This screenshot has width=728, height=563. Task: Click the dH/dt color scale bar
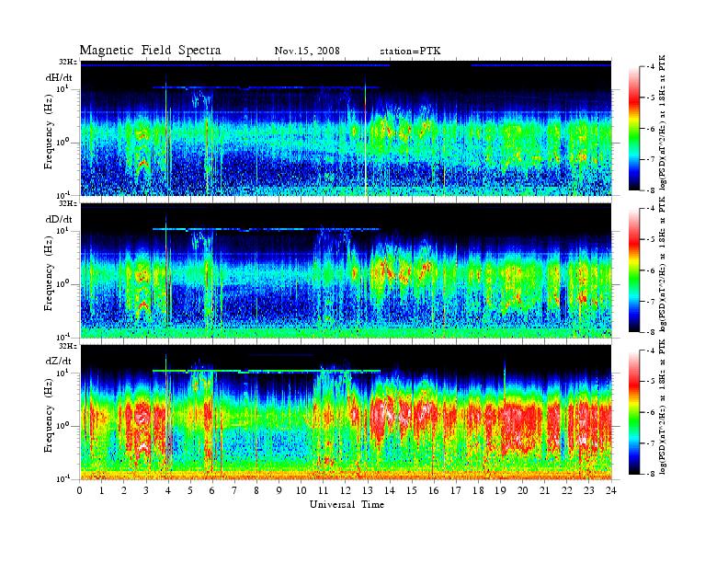tap(634, 128)
